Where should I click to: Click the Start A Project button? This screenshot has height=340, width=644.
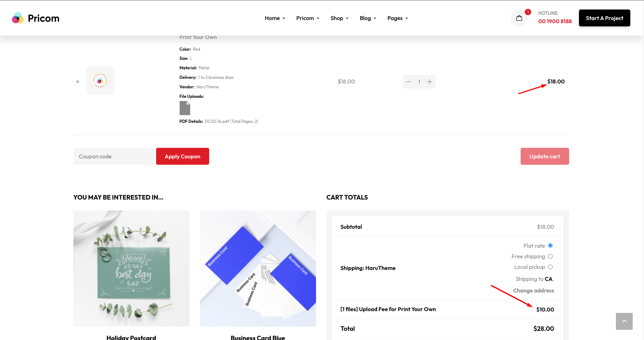coord(605,18)
